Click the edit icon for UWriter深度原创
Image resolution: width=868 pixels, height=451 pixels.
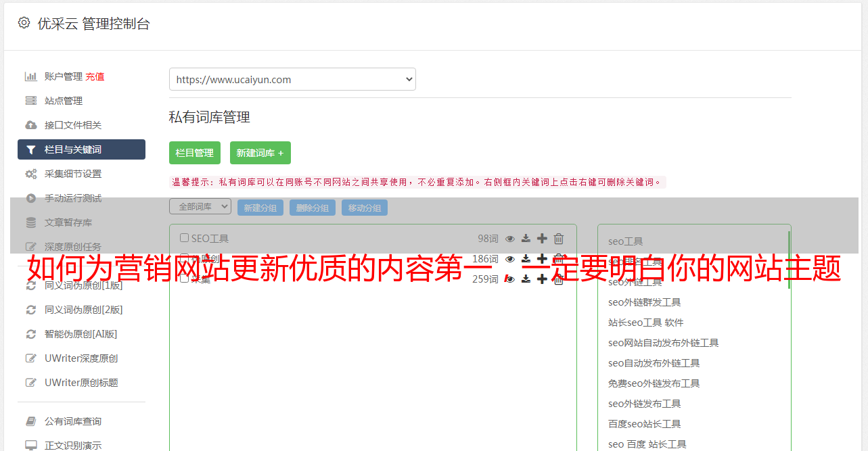point(31,358)
